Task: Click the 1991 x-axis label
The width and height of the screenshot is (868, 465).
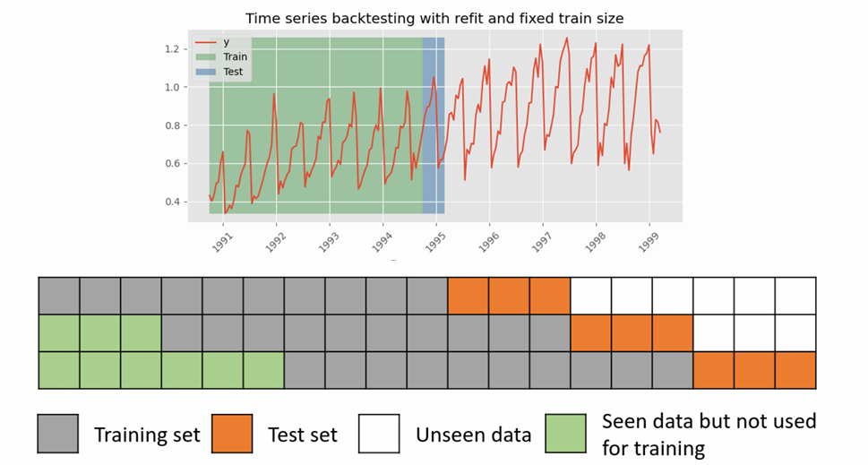Action: coord(221,242)
